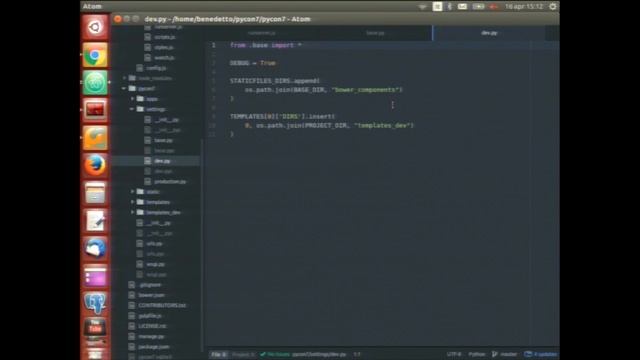Click file path pycon7/settings/dev.py in status bar
This screenshot has width=640, height=360.
click(x=319, y=354)
